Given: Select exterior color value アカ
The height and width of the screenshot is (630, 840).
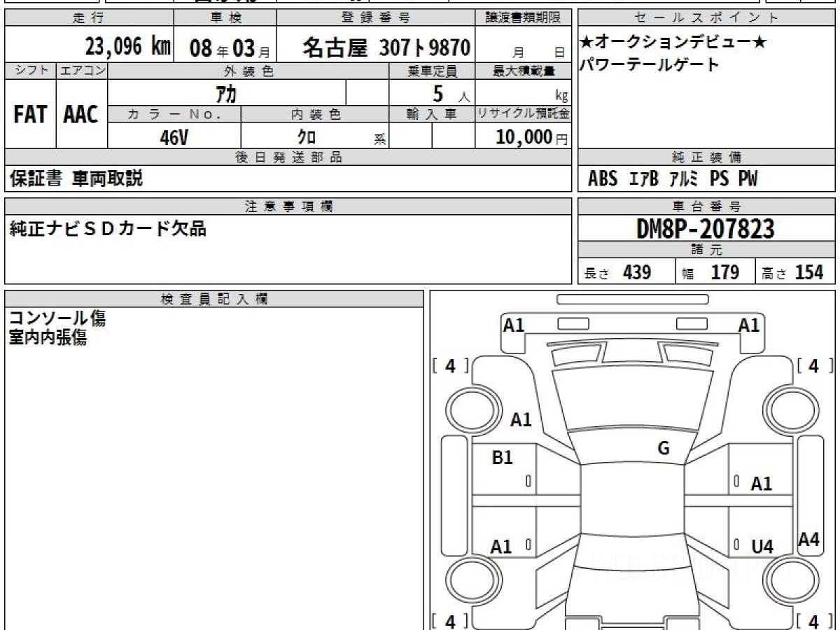Looking at the screenshot, I should coord(226,93).
